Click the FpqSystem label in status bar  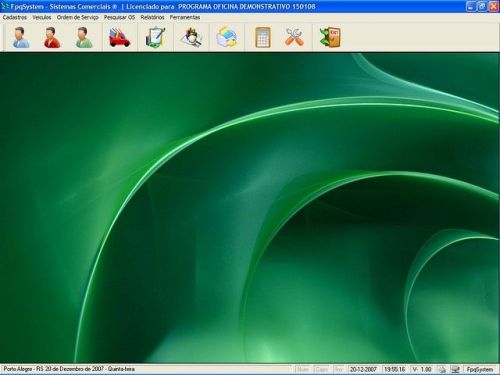(479, 369)
